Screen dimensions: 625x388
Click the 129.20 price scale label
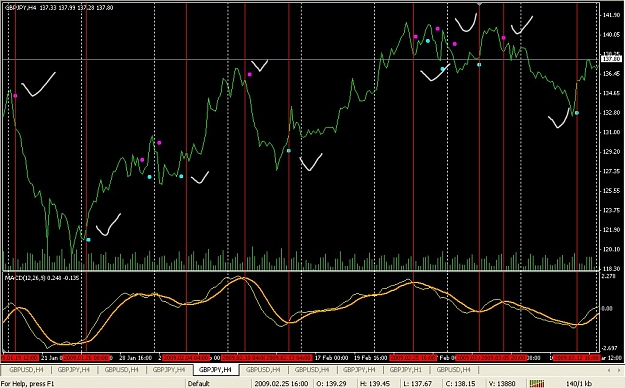611,152
